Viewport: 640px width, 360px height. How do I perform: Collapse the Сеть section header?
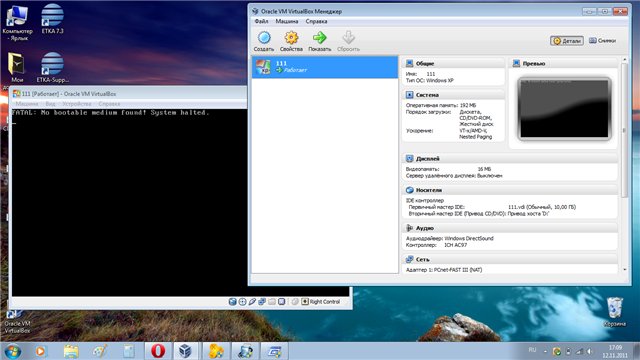pyautogui.click(x=509, y=259)
